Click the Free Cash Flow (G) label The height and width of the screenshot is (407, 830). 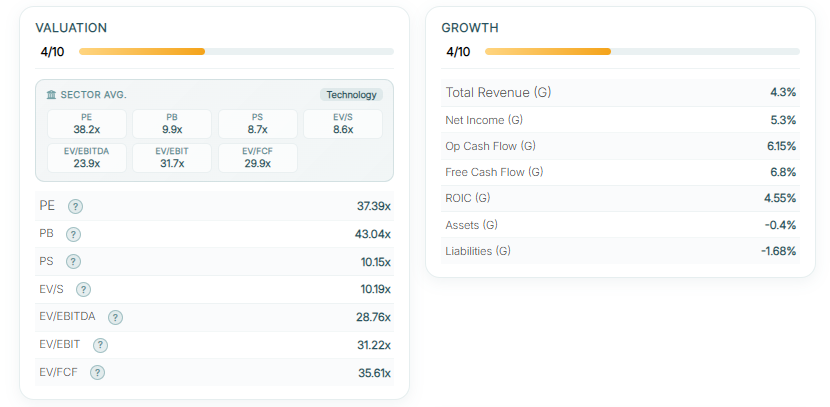point(494,172)
